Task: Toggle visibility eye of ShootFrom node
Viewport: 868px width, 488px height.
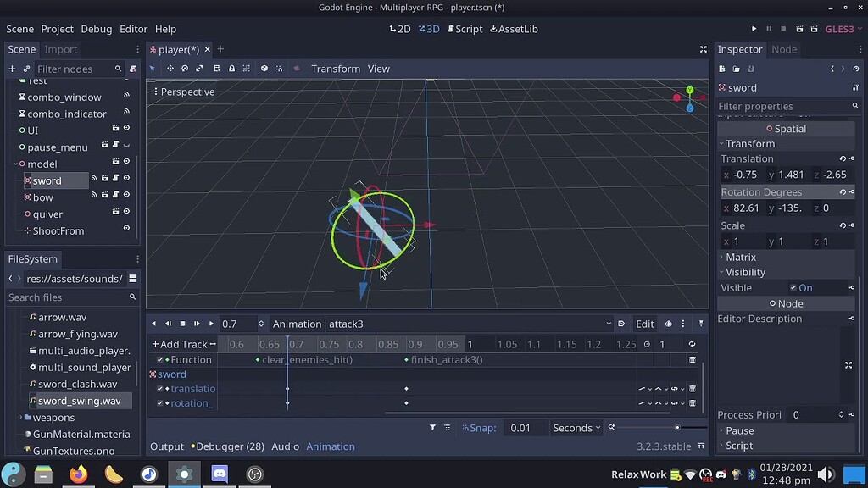Action: coord(127,227)
